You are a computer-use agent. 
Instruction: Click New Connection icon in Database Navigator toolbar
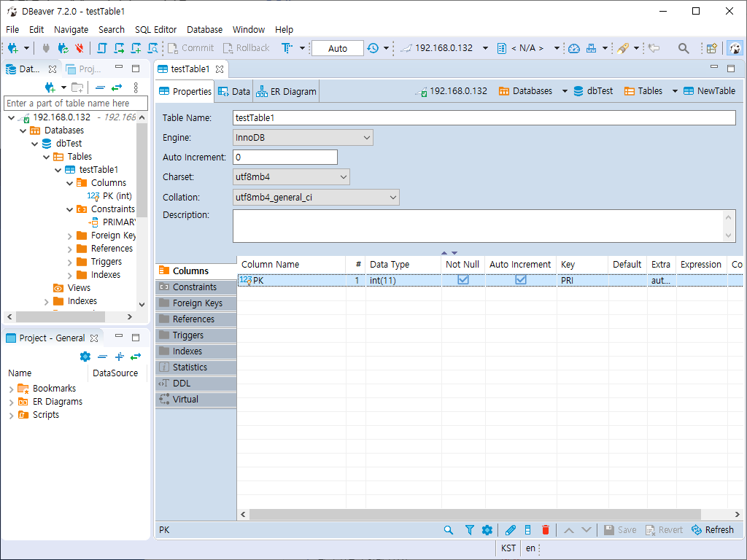point(50,87)
